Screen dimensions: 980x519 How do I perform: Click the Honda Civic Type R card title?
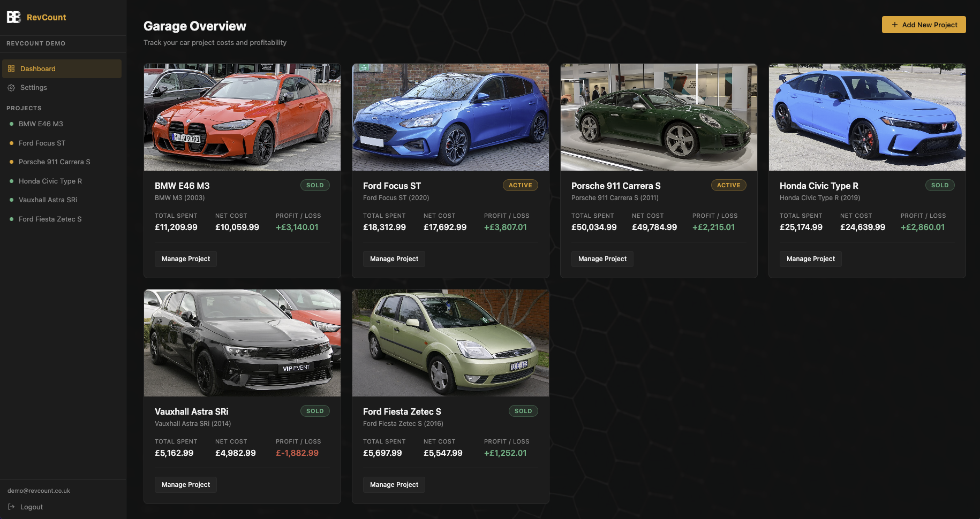pos(819,186)
